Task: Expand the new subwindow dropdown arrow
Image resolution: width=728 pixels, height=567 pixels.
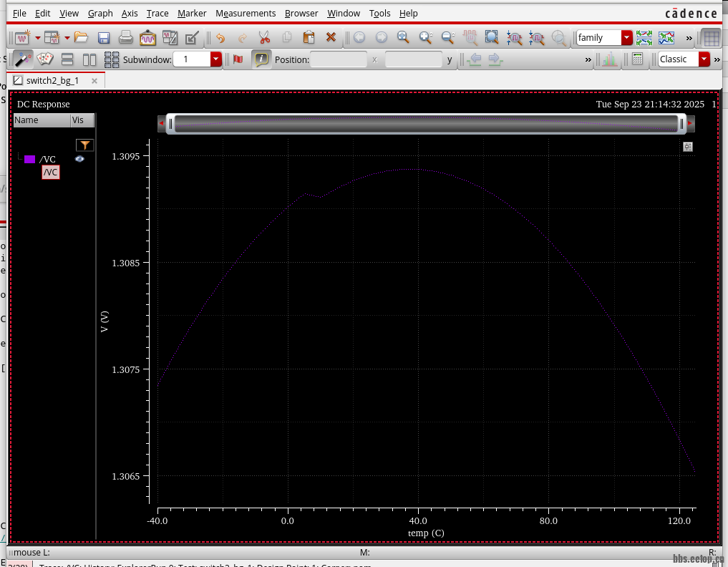Action: [67, 38]
